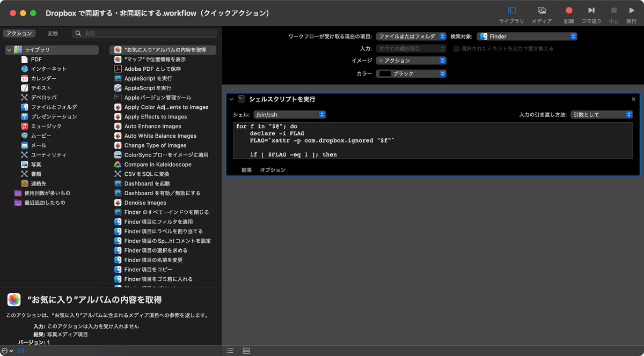Select the PDF library category
644x356 pixels.
[36, 60]
